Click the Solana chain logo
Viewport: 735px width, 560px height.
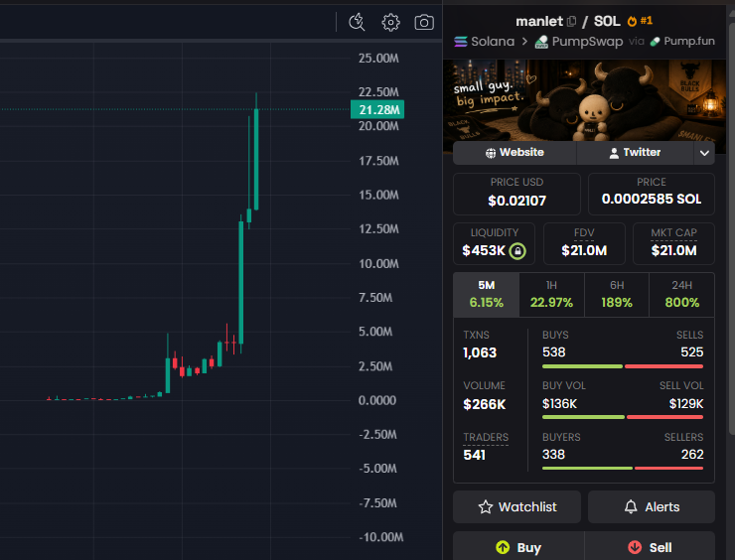coord(460,42)
